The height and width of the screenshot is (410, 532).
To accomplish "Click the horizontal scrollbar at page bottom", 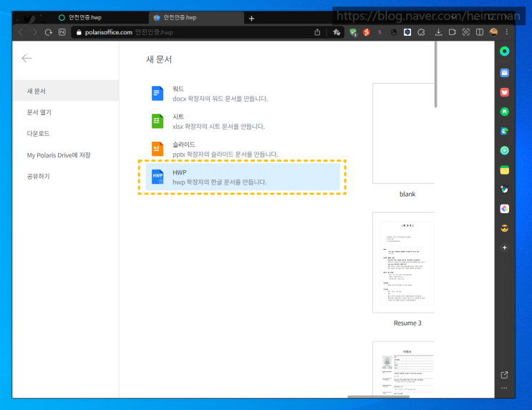I will click(x=378, y=396).
